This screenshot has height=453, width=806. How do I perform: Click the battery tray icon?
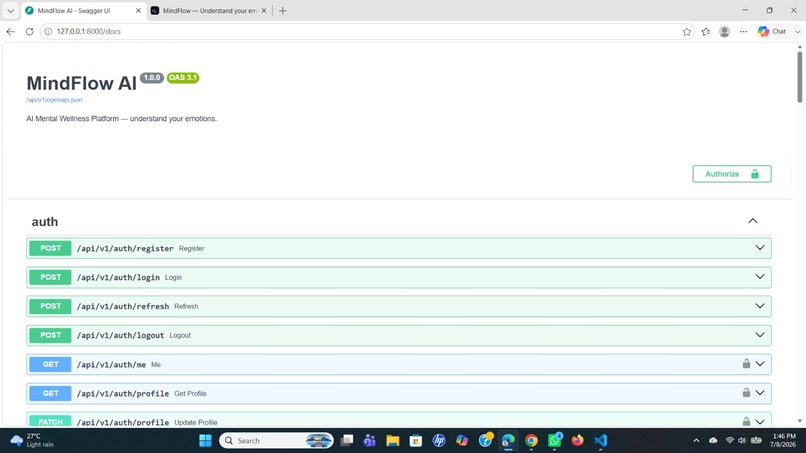pyautogui.click(x=756, y=441)
